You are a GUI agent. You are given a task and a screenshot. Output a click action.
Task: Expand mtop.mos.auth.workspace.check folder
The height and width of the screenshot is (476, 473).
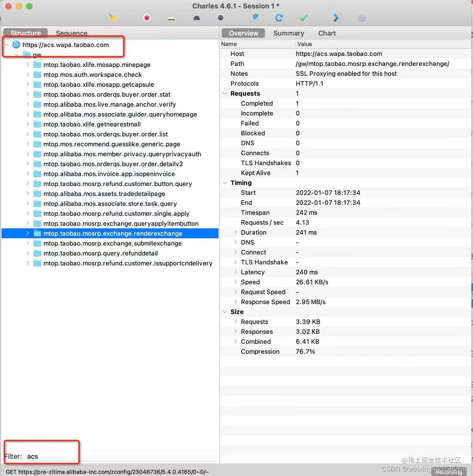pyautogui.click(x=28, y=74)
